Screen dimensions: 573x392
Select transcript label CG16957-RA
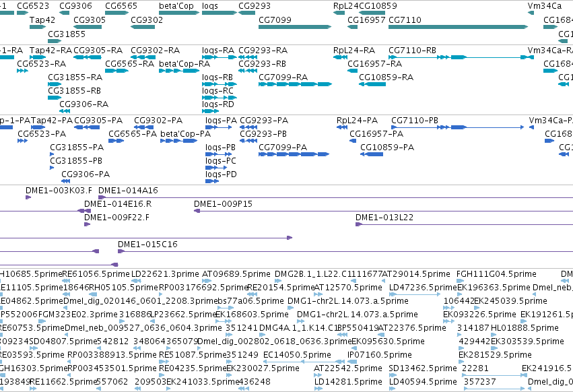[x=374, y=63]
